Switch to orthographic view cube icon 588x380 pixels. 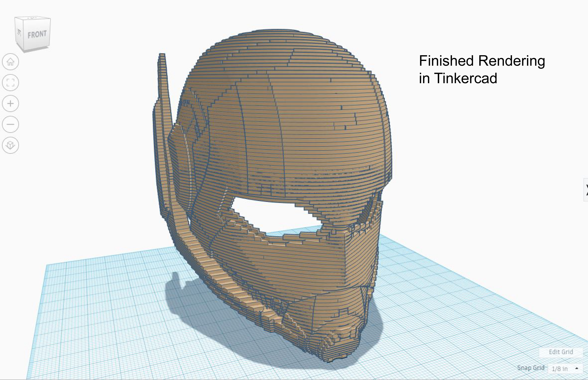10,145
